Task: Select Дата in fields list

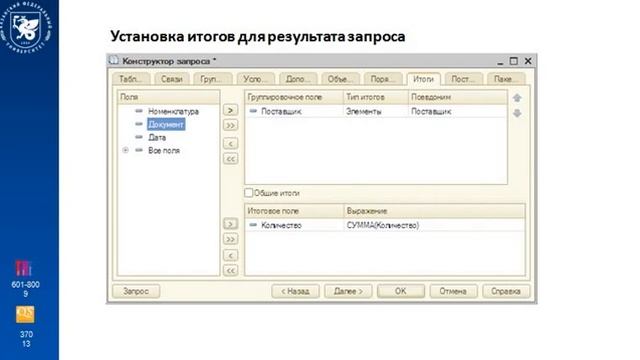Action: tap(157, 137)
